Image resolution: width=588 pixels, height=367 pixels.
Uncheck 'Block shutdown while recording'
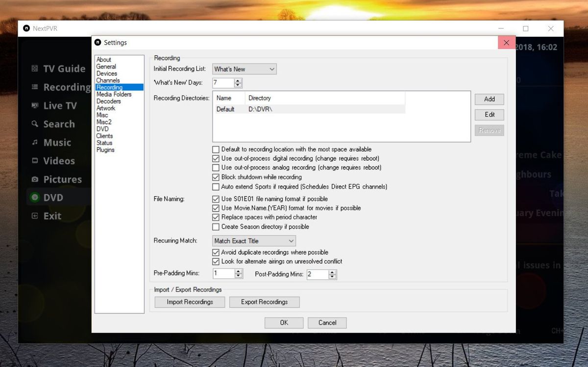point(216,177)
